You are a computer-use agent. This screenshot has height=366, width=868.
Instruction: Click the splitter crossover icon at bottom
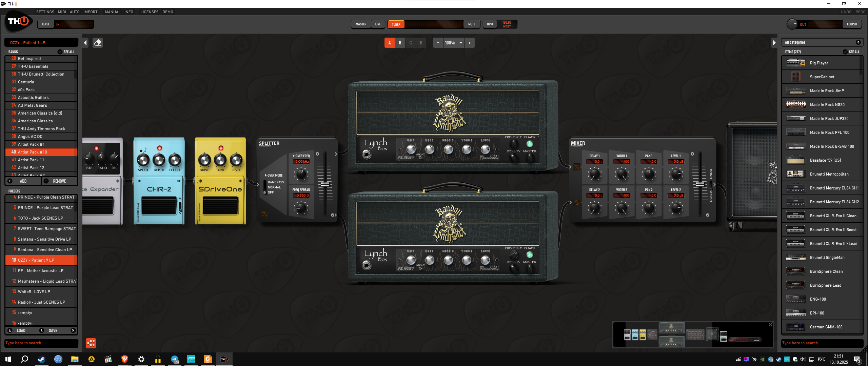265,214
